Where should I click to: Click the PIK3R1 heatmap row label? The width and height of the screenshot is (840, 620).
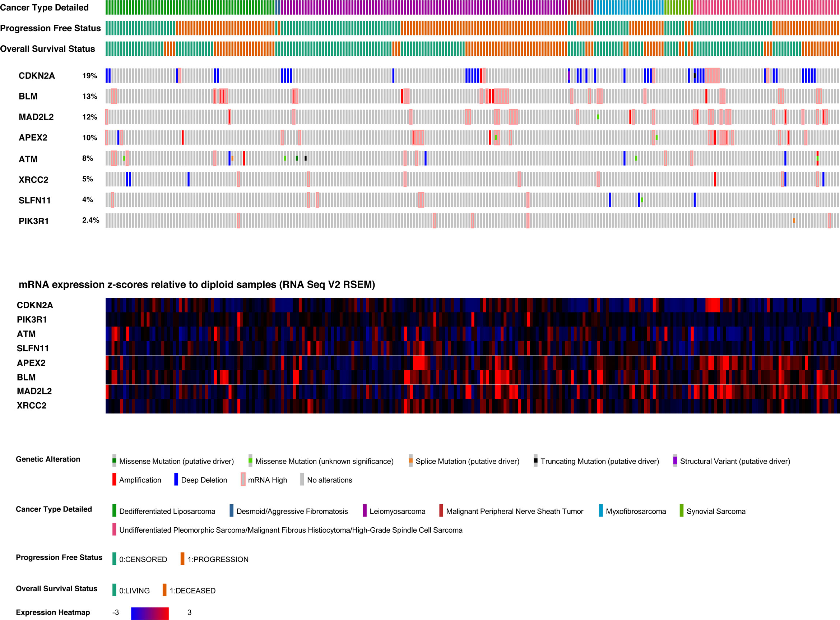tap(32, 319)
